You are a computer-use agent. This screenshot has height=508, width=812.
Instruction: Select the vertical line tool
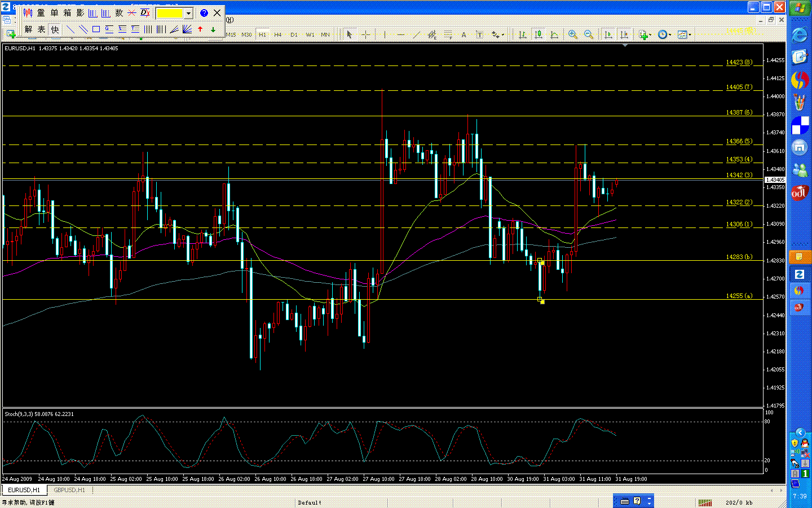(x=385, y=35)
